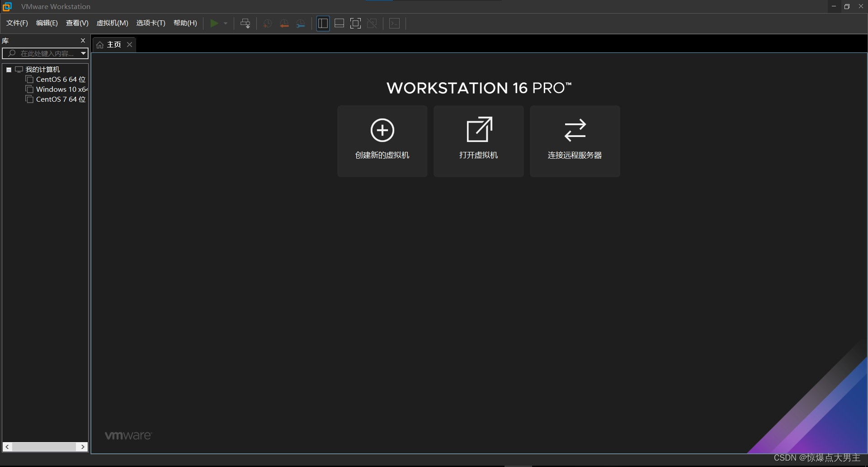Click revert to snapshot toolbar icon
This screenshot has width=868, height=467.
pyautogui.click(x=284, y=24)
